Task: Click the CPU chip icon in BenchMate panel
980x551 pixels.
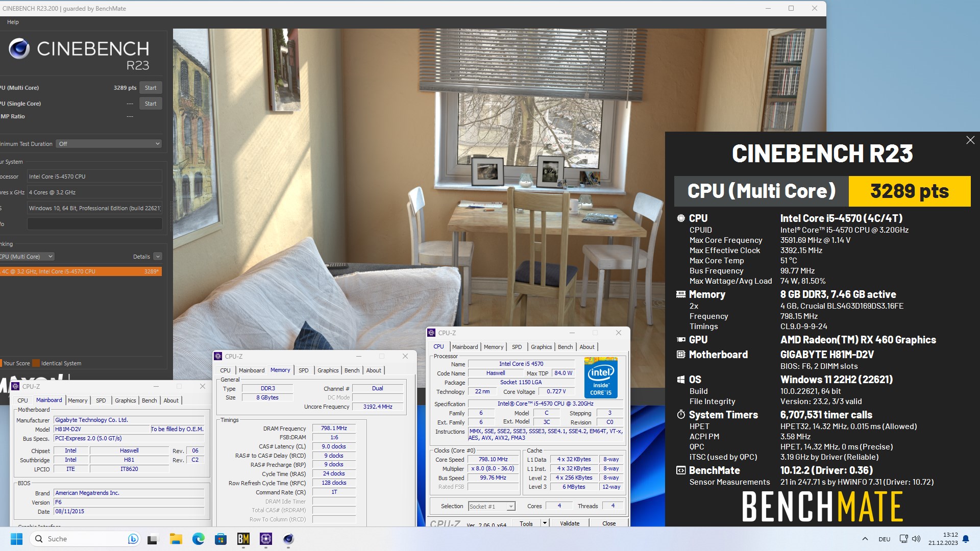Action: 681,218
